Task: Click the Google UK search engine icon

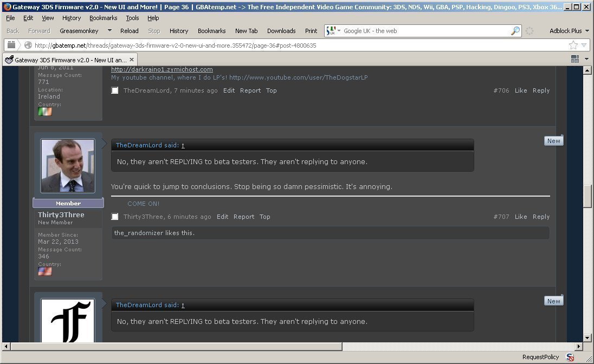Action: 331,31
